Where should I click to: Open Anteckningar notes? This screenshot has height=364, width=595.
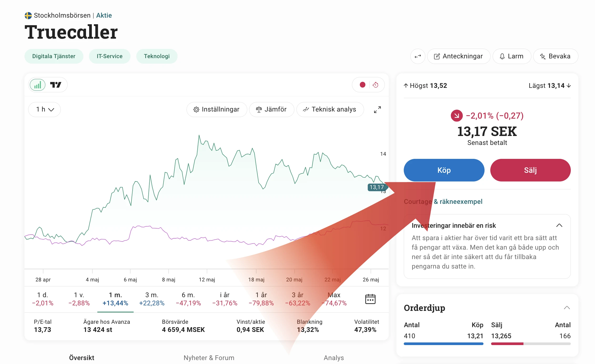pyautogui.click(x=458, y=56)
